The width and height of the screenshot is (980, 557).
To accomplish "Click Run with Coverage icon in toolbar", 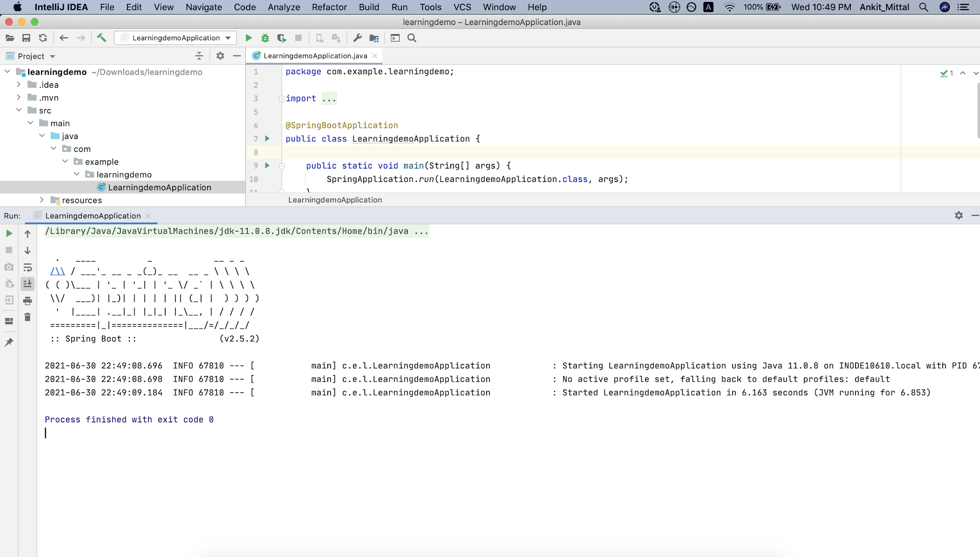I will click(282, 38).
